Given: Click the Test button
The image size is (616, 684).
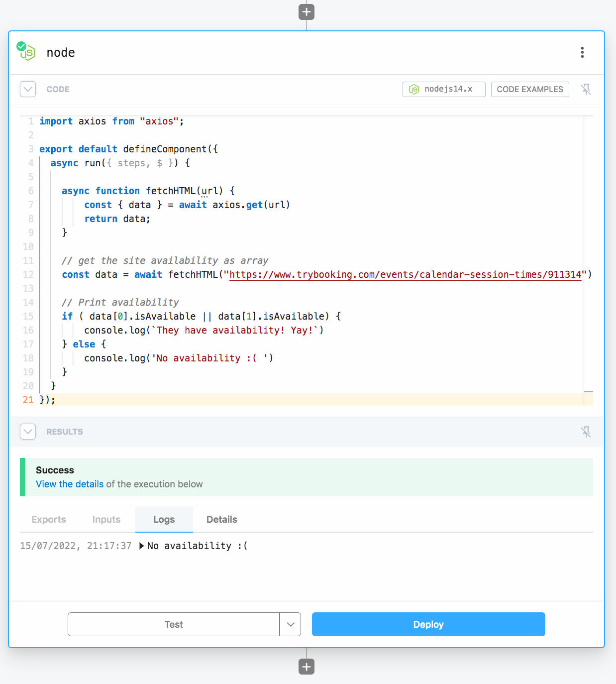Looking at the screenshot, I should point(174,624).
